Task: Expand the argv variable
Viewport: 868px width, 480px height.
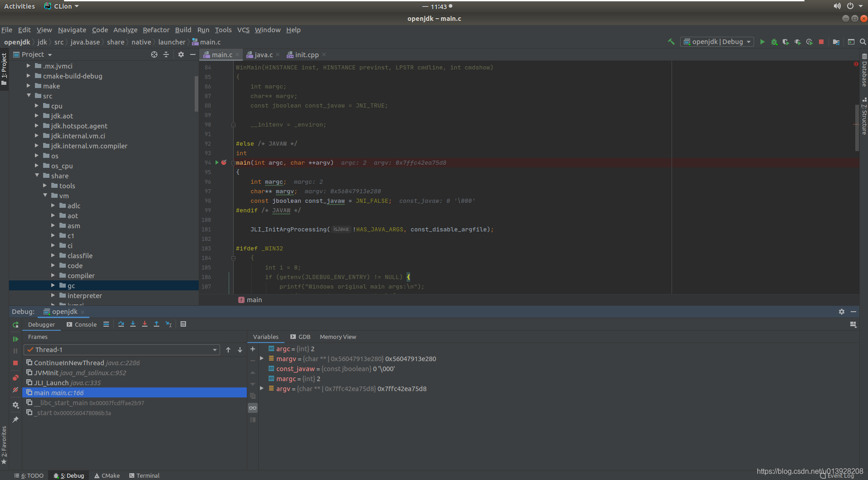Action: [x=262, y=389]
